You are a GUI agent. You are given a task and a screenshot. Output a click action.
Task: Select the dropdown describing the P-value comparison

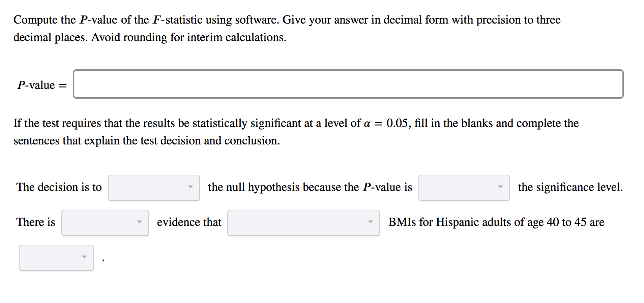464,188
